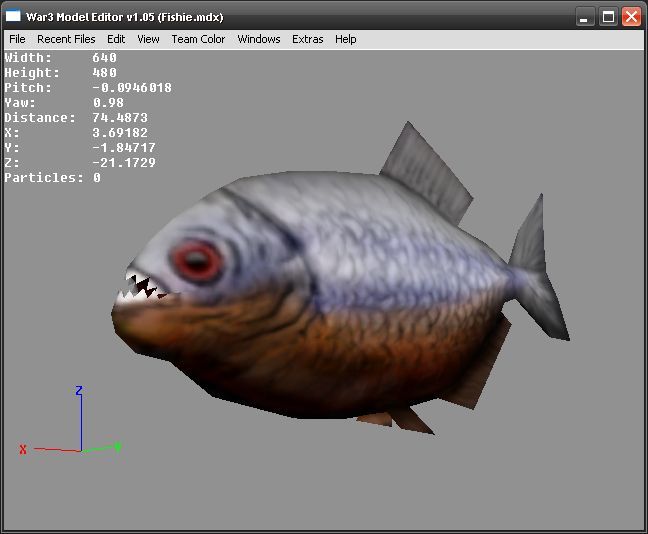The image size is (648, 534).
Task: Click the Y value -1.84717
Action: pos(124,148)
